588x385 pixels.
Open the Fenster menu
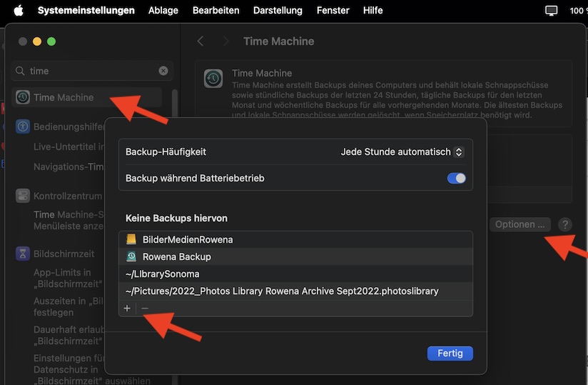click(x=333, y=11)
